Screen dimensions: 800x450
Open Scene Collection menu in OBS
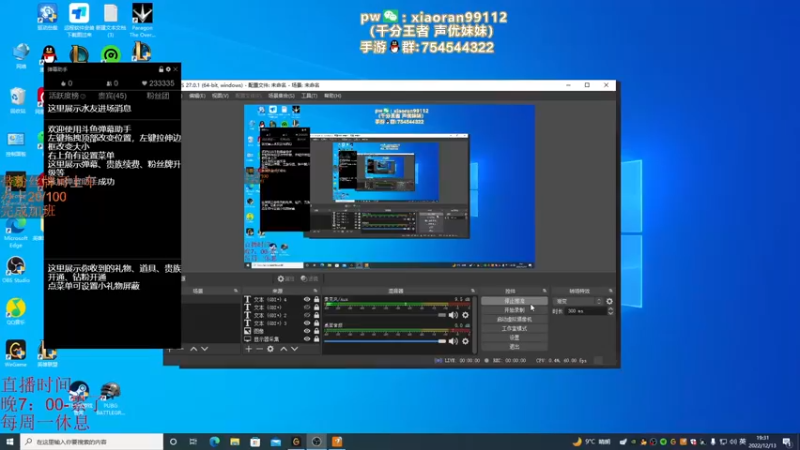coord(281,96)
